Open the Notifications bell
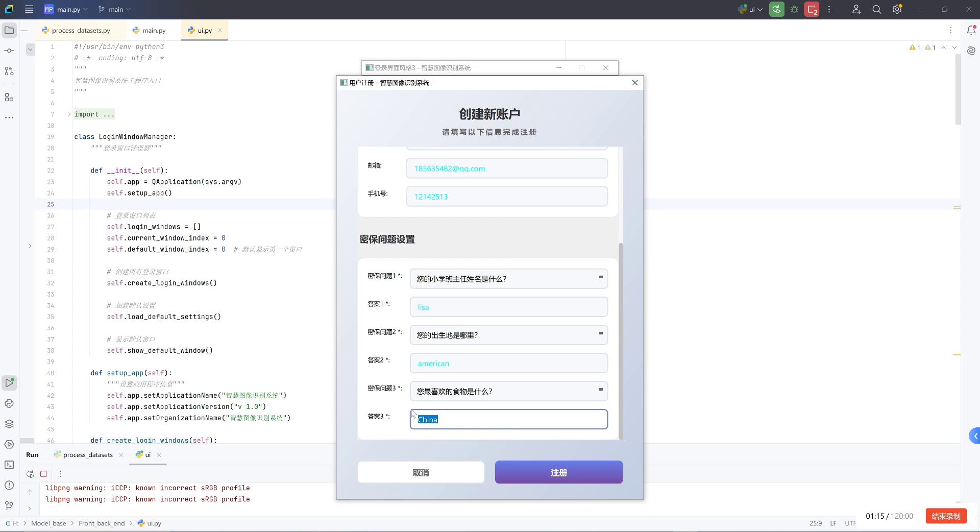This screenshot has height=532, width=980. click(x=972, y=30)
